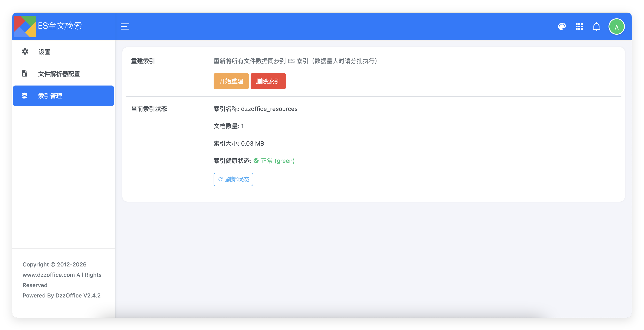The image size is (644, 330).
Task: Open the 文件解析器配置 menu item
Action: click(x=63, y=74)
